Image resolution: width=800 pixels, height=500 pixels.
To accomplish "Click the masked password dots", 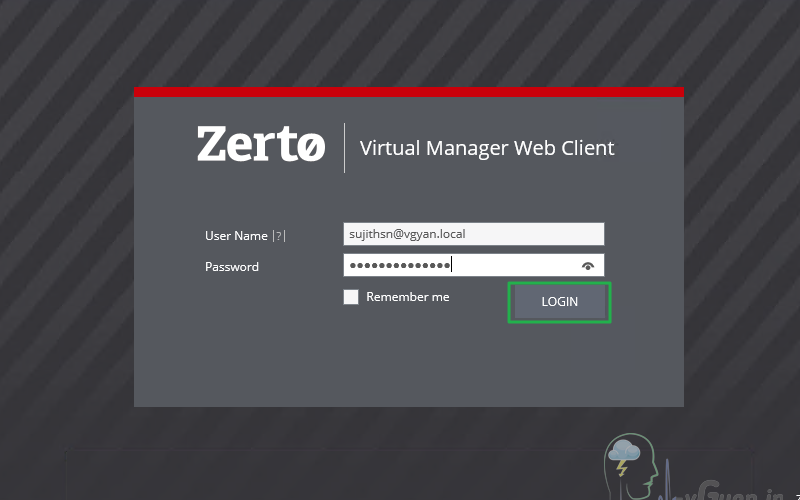I will [x=398, y=265].
